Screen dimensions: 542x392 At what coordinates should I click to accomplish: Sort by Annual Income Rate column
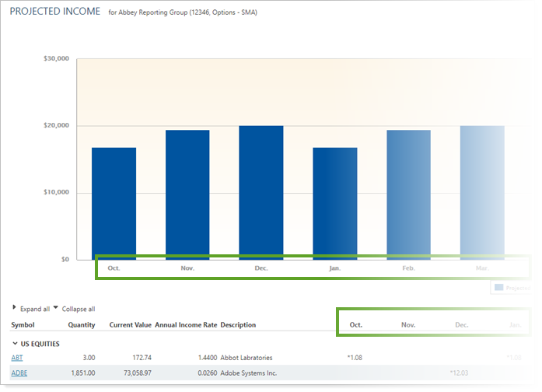[185, 325]
